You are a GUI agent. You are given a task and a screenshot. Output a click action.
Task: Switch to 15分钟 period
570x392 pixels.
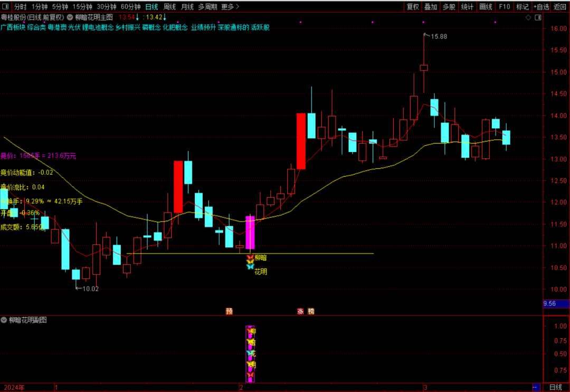pos(82,7)
